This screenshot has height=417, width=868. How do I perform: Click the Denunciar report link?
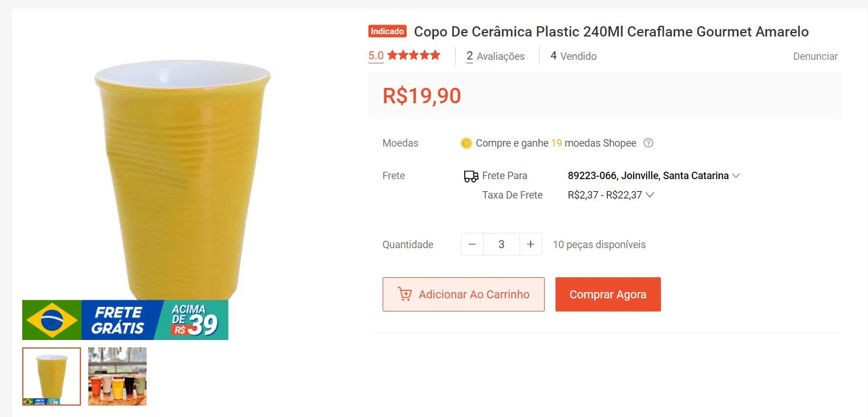click(815, 56)
